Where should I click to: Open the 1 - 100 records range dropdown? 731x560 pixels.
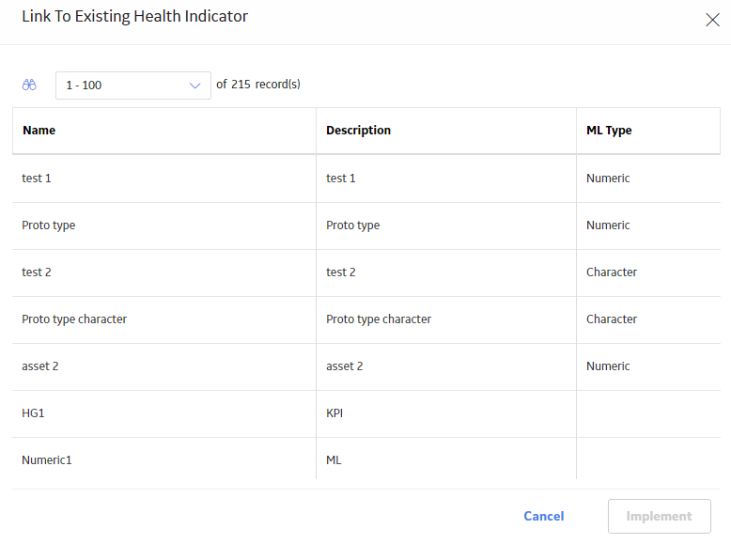click(132, 86)
